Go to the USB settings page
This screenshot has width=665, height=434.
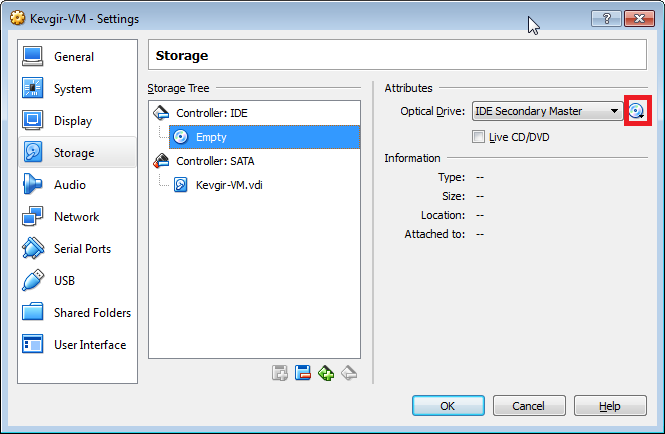click(x=64, y=281)
